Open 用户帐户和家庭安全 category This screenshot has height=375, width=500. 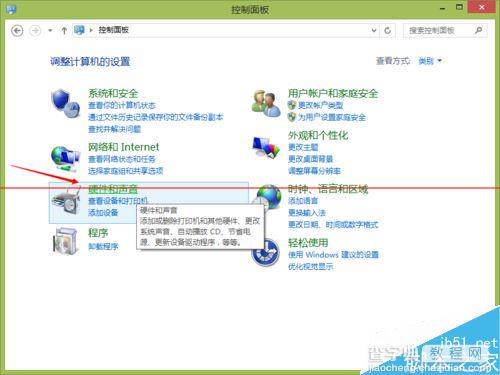pyautogui.click(x=333, y=93)
